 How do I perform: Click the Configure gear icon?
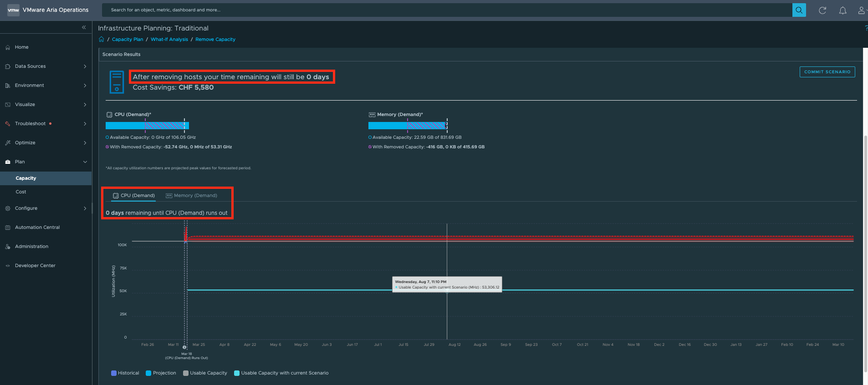(8, 208)
